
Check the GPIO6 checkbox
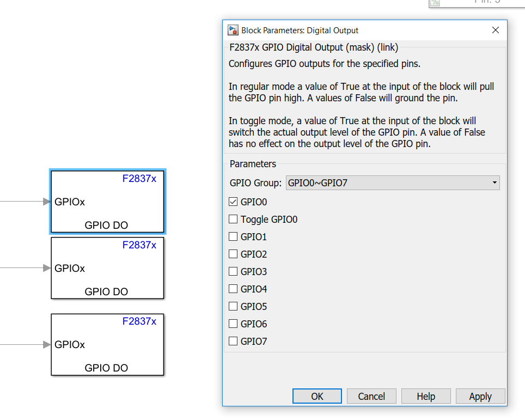point(233,324)
